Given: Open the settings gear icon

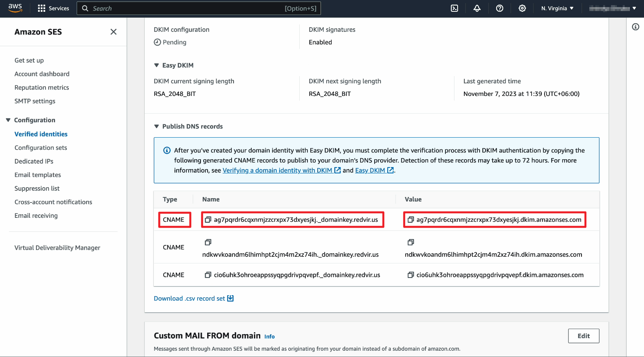Looking at the screenshot, I should pyautogui.click(x=522, y=8).
